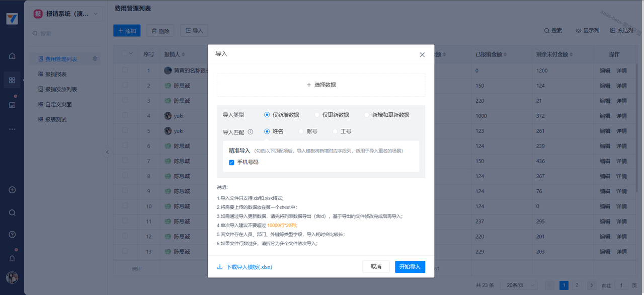The height and width of the screenshot is (295, 644).
Task: Click the info icon beside 导入匹配
Action: [251, 132]
